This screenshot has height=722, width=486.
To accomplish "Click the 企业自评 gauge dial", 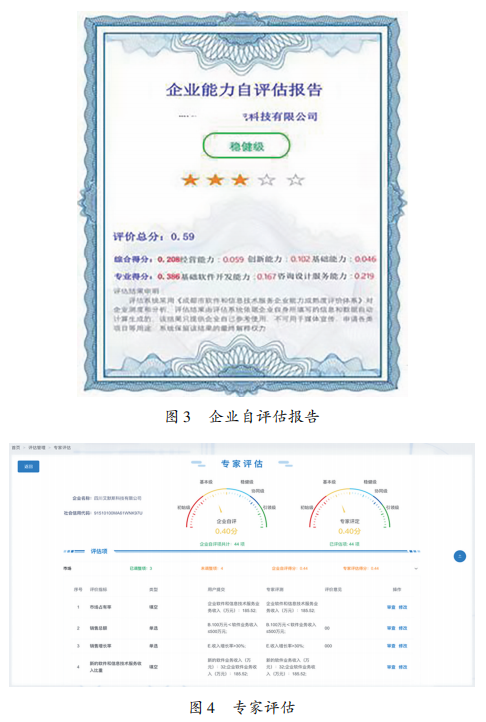I will pos(226,508).
